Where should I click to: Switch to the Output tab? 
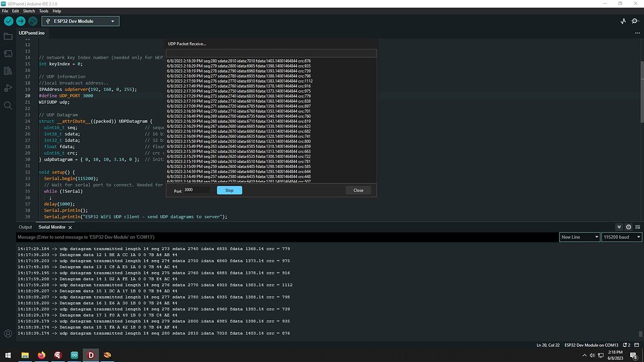coord(25,227)
